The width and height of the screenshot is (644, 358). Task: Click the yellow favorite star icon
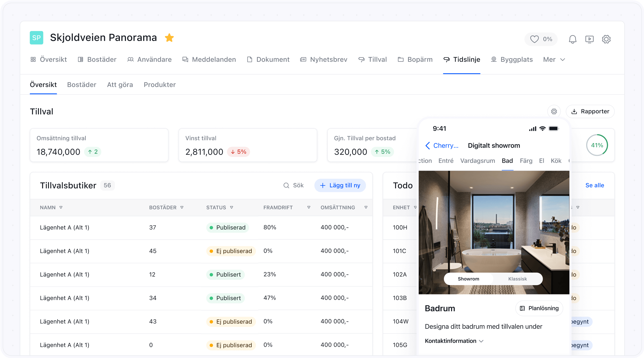coord(169,38)
